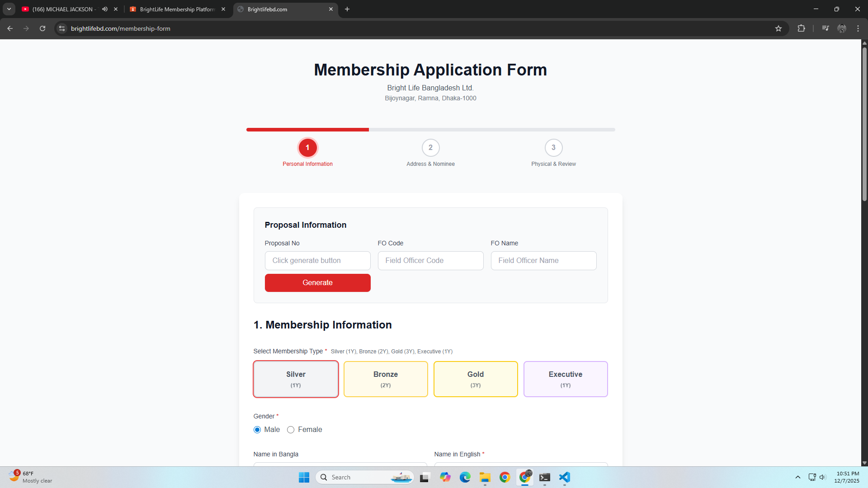Open File Explorer from taskbar
868x488 pixels.
pos(485,477)
